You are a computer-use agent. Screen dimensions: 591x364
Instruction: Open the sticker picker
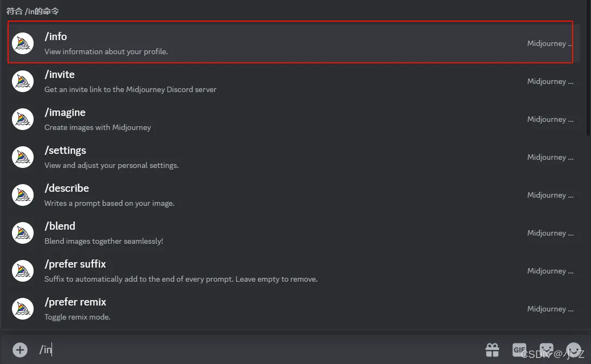point(546,350)
